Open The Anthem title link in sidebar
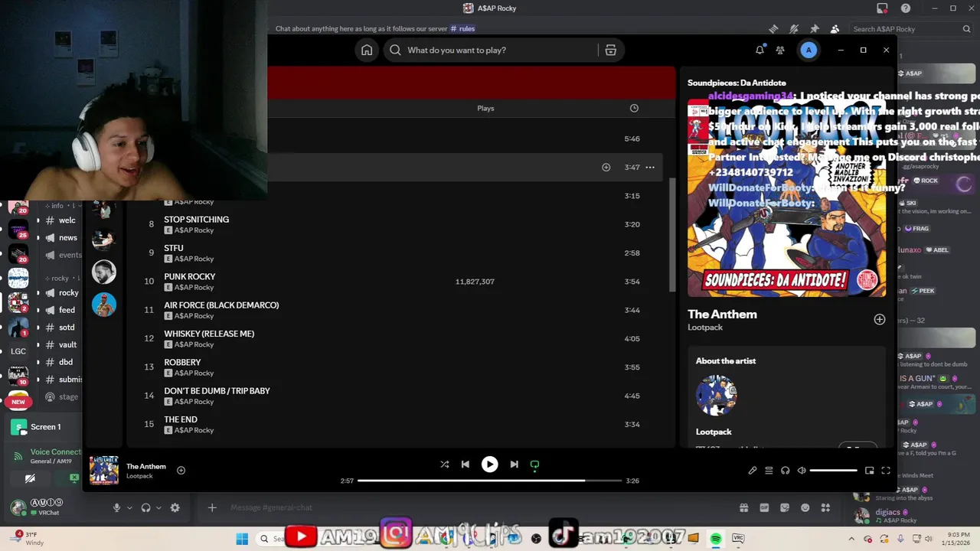 tap(722, 314)
